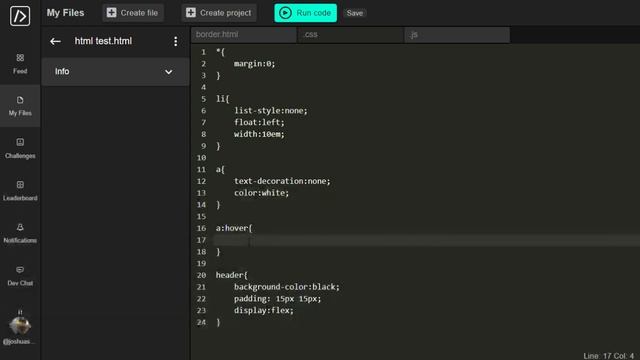640x360 pixels.
Task: Click the li{ selector line
Action: (222, 99)
